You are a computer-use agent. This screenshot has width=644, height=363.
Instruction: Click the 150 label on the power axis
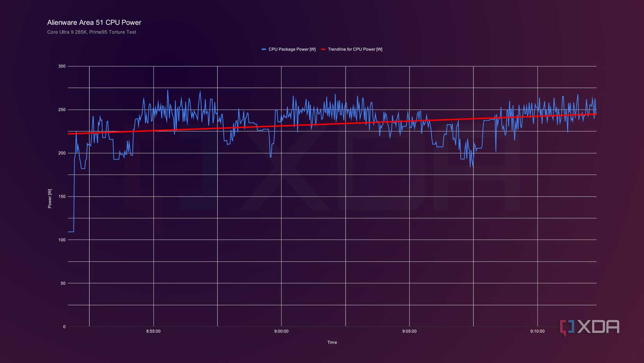62,197
